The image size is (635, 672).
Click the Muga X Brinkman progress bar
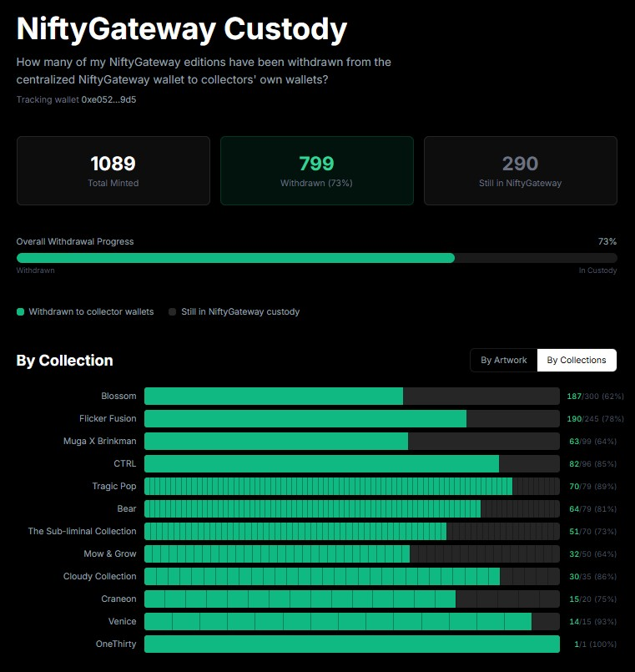coord(352,441)
